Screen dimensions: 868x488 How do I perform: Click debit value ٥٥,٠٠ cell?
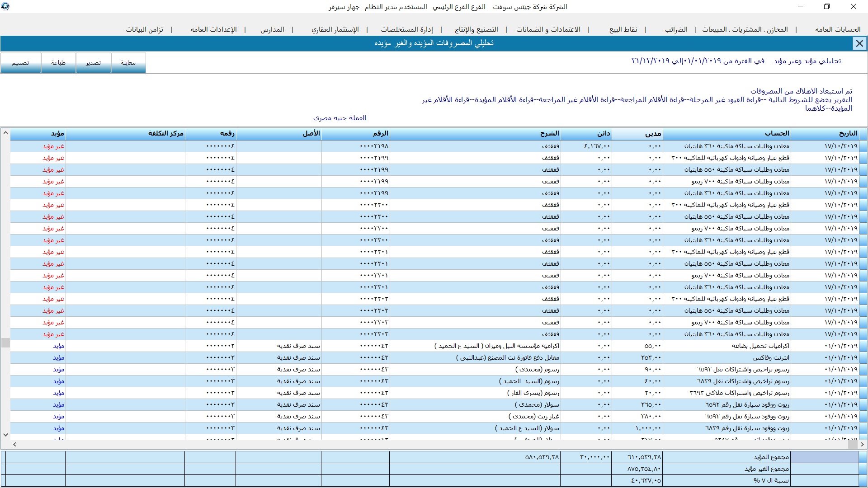(x=637, y=346)
